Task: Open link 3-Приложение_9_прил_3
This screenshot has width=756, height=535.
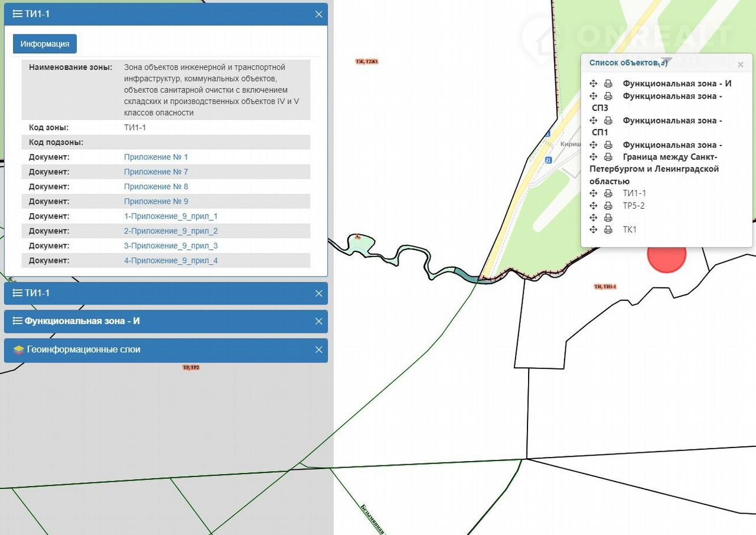Action: [x=171, y=245]
